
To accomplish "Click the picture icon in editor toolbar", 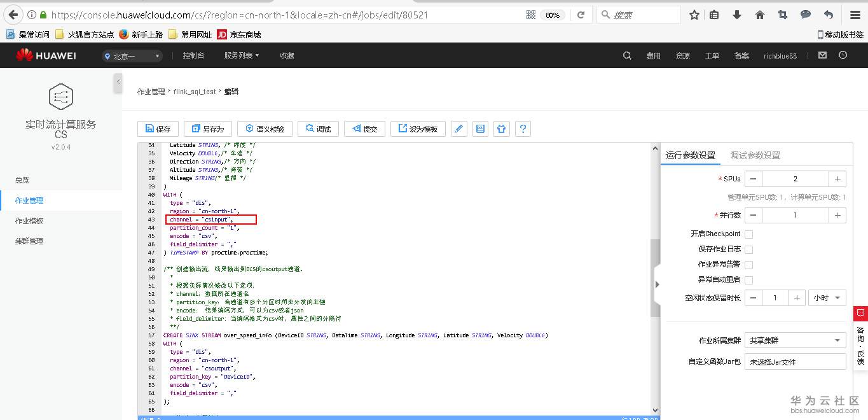I will pyautogui.click(x=481, y=129).
